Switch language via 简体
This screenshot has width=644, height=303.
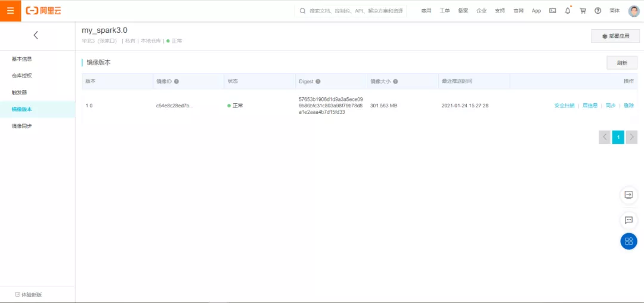615,11
